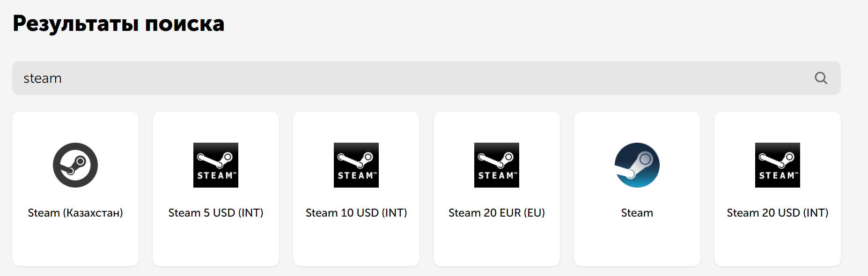Click the Steam 10 USD (INT) logo
This screenshot has height=276, width=868.
356,165
